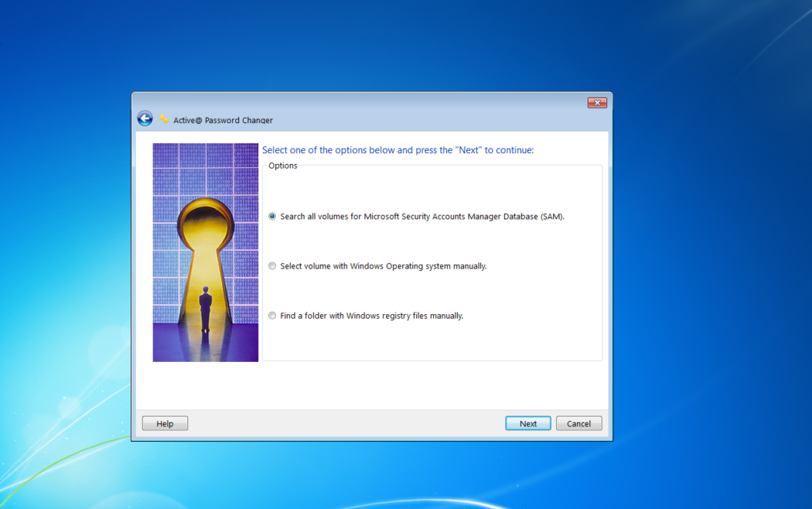
Task: Click the "Select one of the options below" heading
Action: tap(397, 150)
